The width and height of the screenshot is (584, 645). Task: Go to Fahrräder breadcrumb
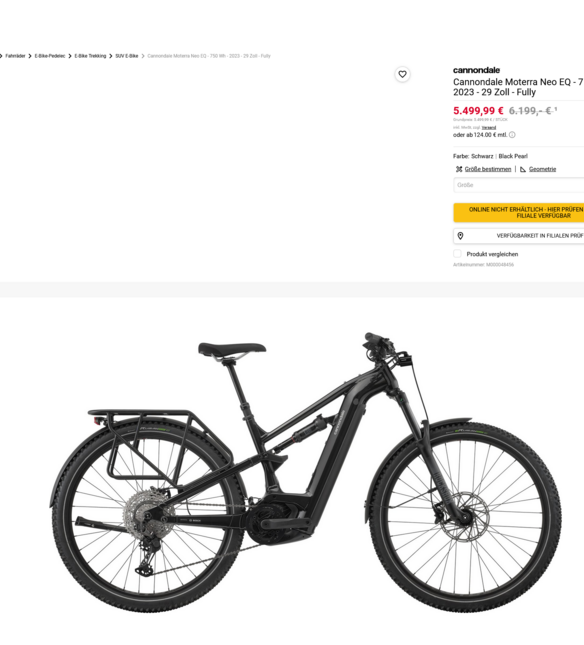(x=15, y=56)
